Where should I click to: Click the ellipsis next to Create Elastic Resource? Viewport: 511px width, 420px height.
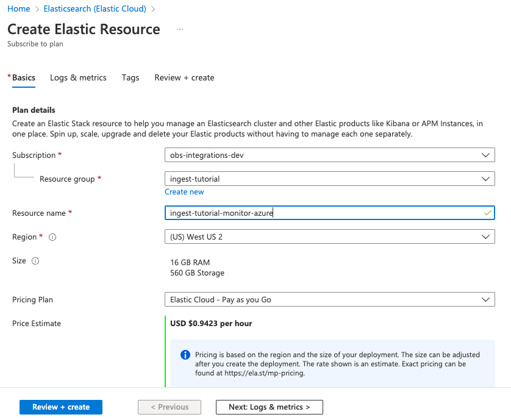tap(179, 29)
